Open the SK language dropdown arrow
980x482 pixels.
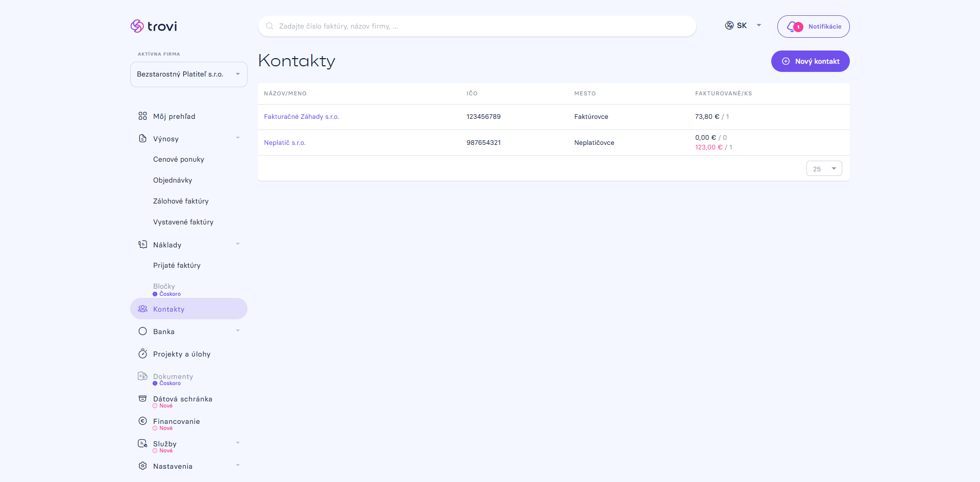coord(759,26)
